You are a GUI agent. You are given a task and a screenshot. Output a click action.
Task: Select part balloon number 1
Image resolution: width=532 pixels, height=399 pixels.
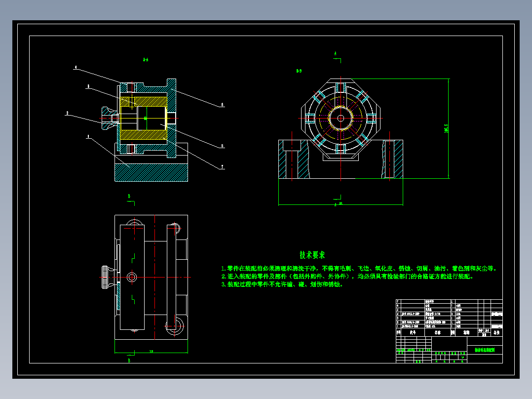pos(88,136)
